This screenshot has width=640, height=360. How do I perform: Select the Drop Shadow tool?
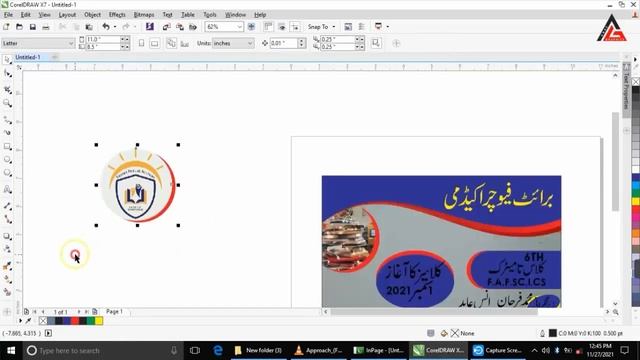pos(7,236)
